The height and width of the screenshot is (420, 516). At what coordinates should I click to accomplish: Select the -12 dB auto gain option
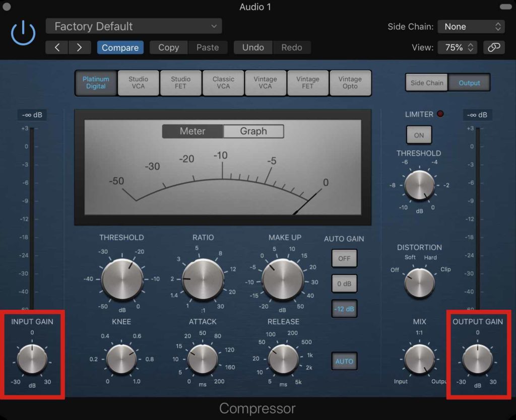tap(344, 309)
